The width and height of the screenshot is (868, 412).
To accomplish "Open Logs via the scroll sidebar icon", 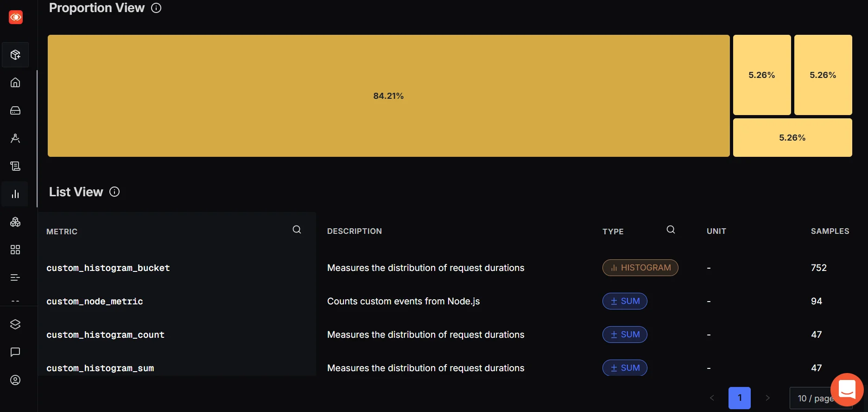I will click(x=15, y=166).
